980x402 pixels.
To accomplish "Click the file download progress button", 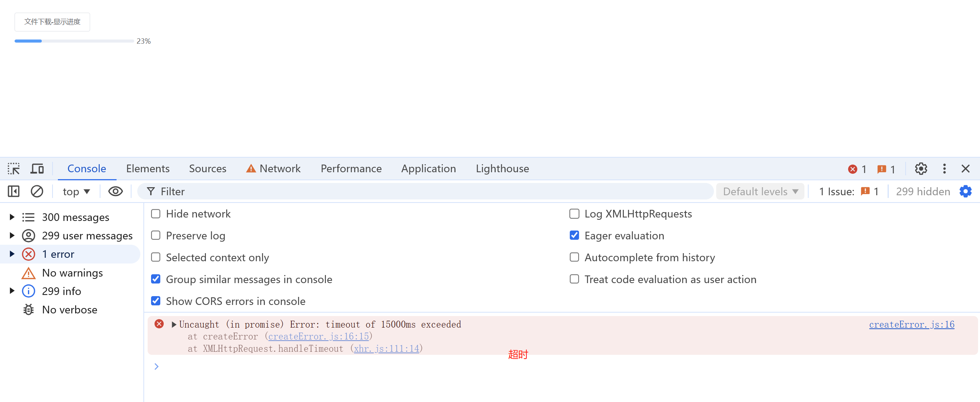I will [x=52, y=22].
